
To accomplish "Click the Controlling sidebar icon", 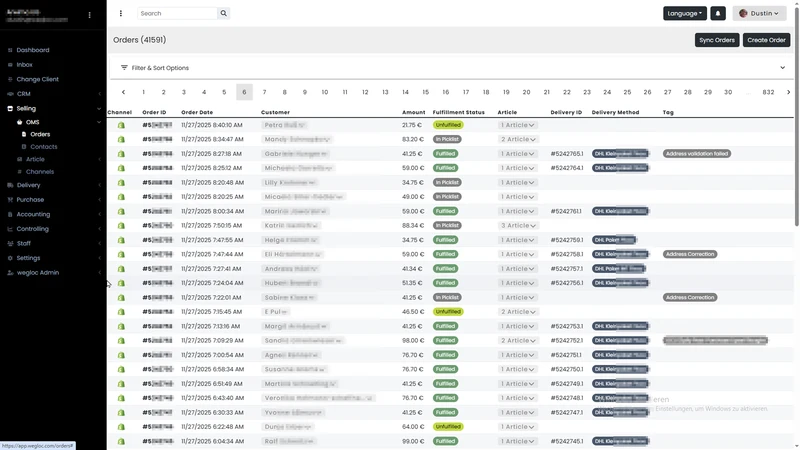I will (x=10, y=229).
